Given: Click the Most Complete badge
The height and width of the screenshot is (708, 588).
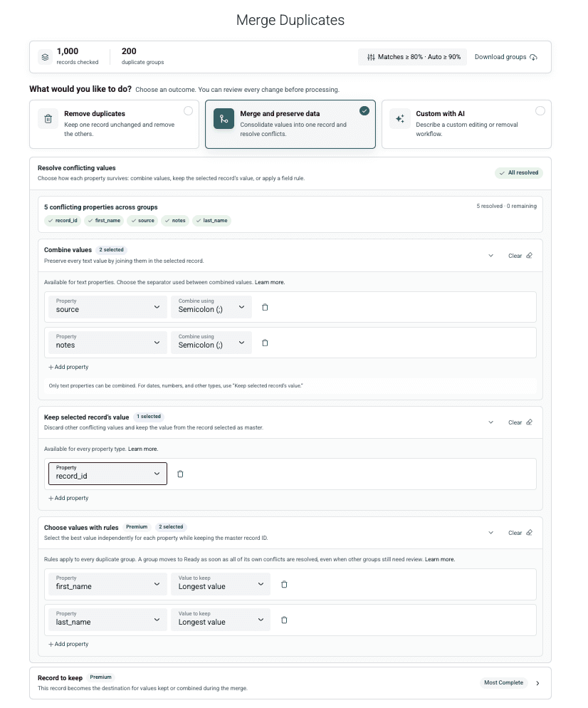Looking at the screenshot, I should pos(503,682).
